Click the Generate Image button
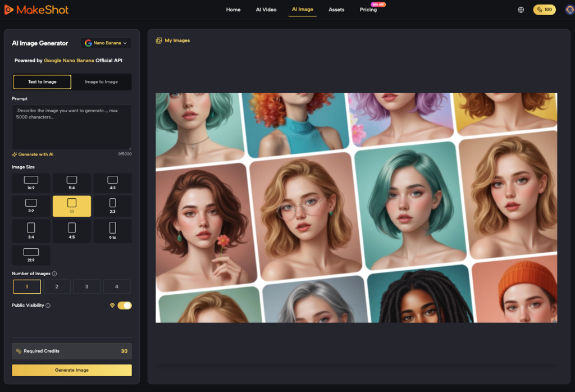The image size is (575, 392). point(71,370)
